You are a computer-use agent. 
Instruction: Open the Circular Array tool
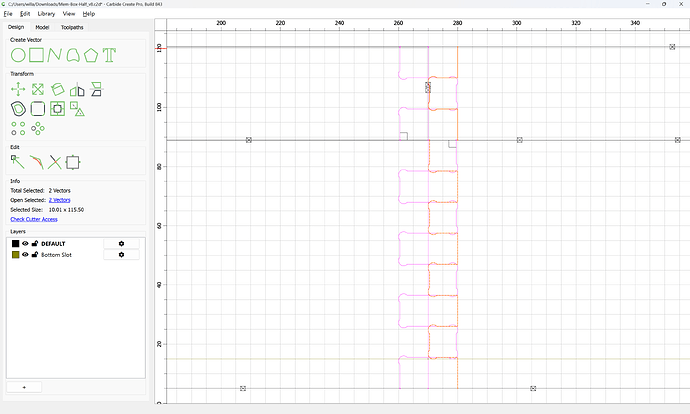click(38, 128)
